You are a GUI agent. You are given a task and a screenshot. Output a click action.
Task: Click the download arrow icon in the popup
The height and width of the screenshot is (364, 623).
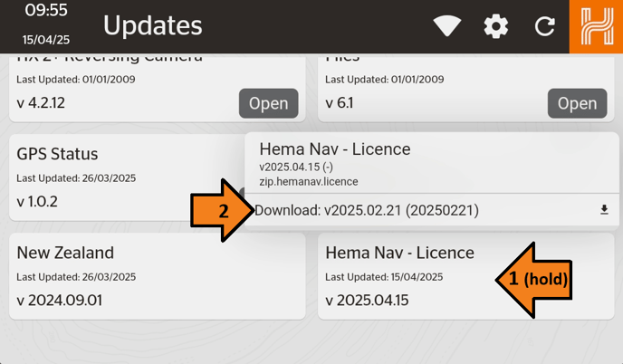pyautogui.click(x=604, y=210)
